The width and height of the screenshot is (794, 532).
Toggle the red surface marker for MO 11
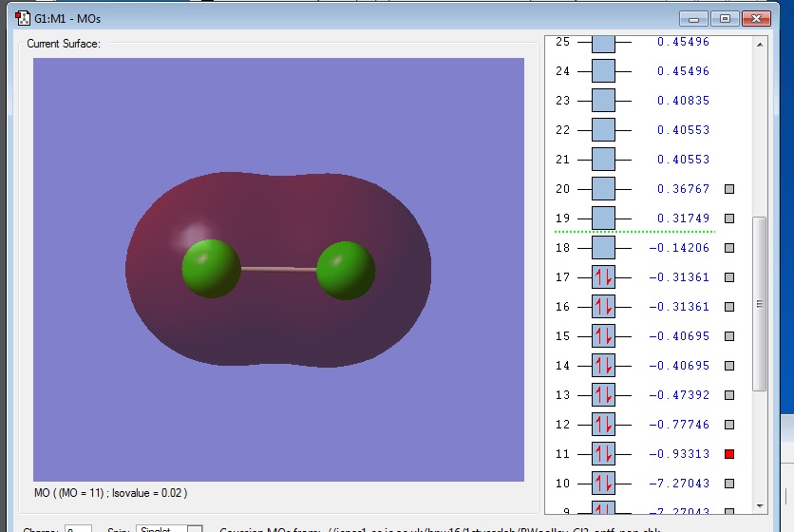click(x=729, y=454)
